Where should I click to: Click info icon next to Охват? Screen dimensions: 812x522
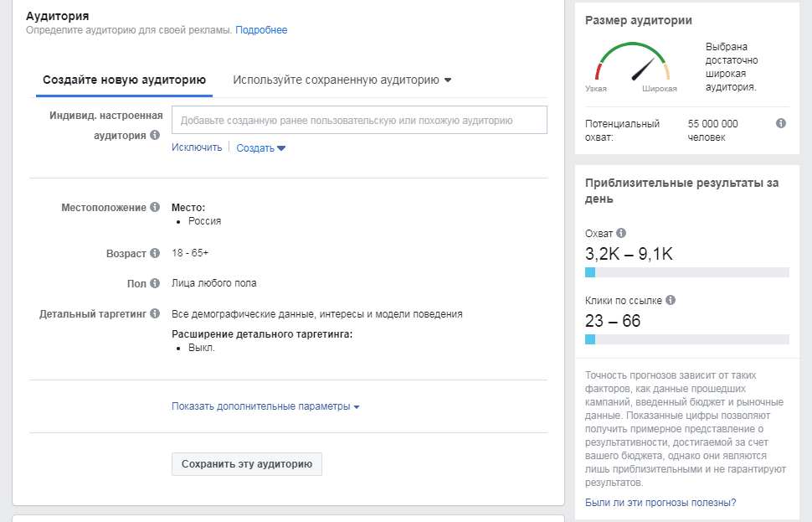pyautogui.click(x=621, y=233)
